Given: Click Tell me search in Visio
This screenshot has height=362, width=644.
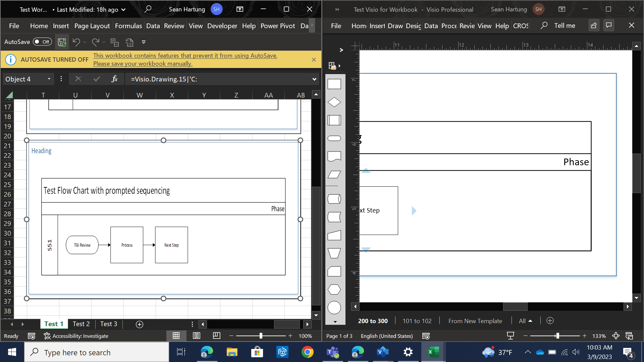Looking at the screenshot, I should [x=558, y=25].
